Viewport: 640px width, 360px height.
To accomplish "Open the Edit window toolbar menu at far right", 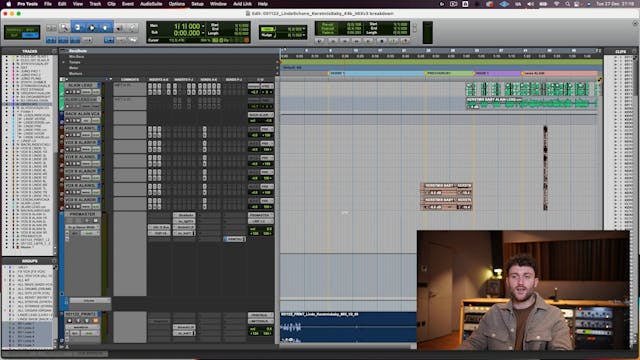I will pyautogui.click(x=635, y=24).
